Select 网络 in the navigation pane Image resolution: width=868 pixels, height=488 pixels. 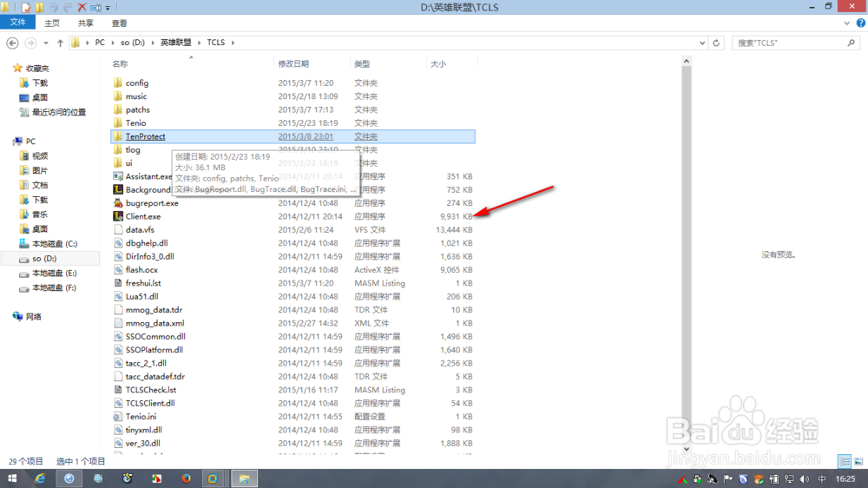33,316
